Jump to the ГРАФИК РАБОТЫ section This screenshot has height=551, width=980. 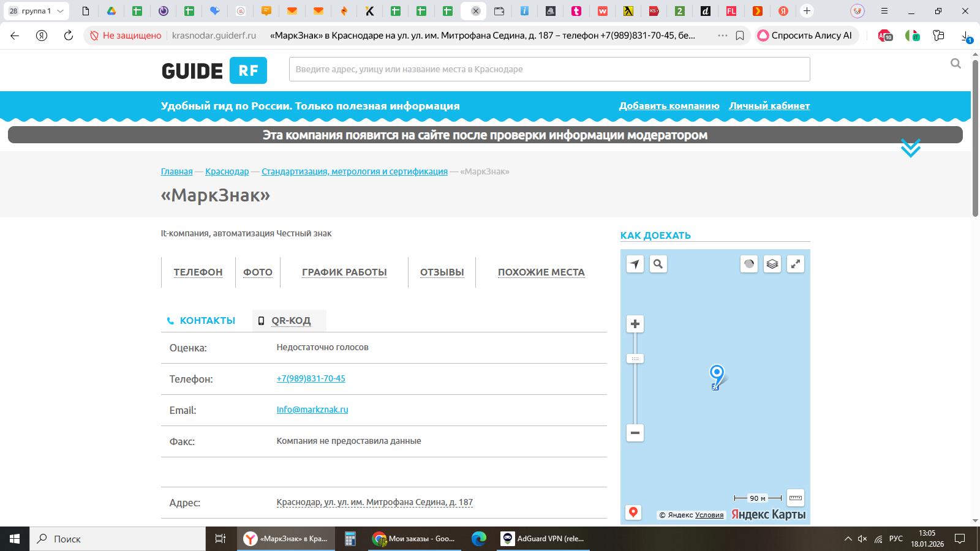click(344, 272)
